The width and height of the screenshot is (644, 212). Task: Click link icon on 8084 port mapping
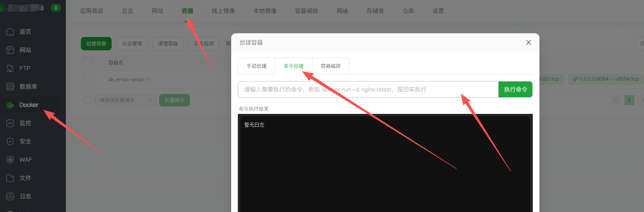575,79
